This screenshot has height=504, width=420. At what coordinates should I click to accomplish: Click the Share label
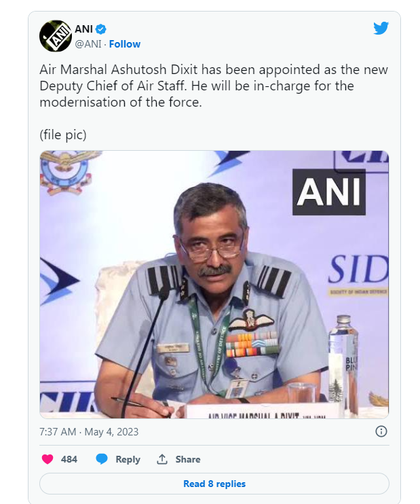pos(188,459)
